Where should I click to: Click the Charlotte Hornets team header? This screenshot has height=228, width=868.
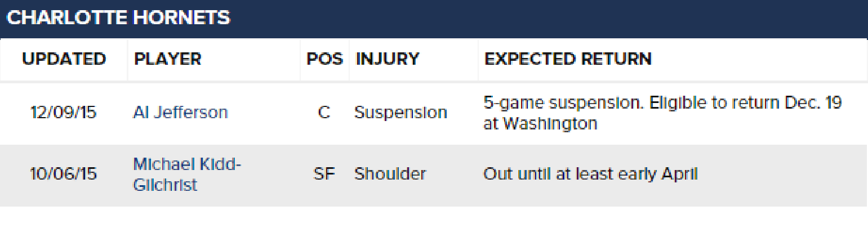pyautogui.click(x=118, y=17)
